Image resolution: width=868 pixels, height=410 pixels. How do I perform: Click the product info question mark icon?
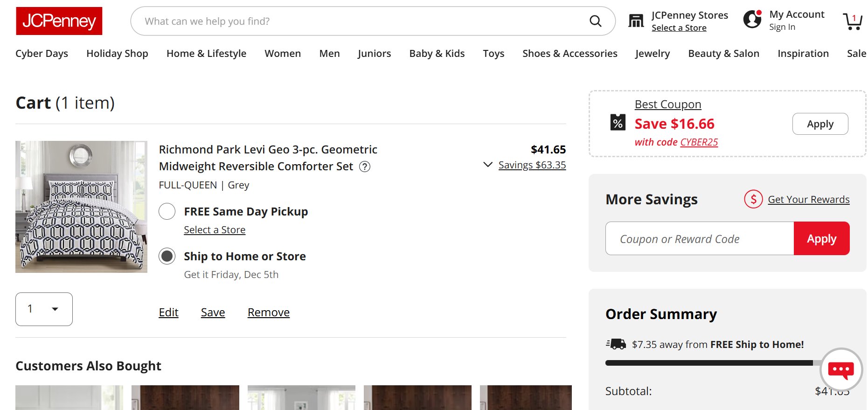365,167
